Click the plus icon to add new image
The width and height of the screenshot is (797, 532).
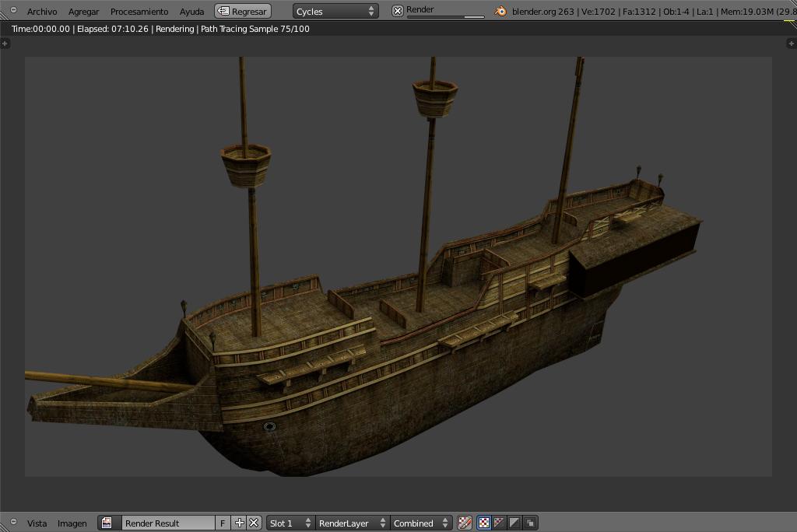point(240,523)
